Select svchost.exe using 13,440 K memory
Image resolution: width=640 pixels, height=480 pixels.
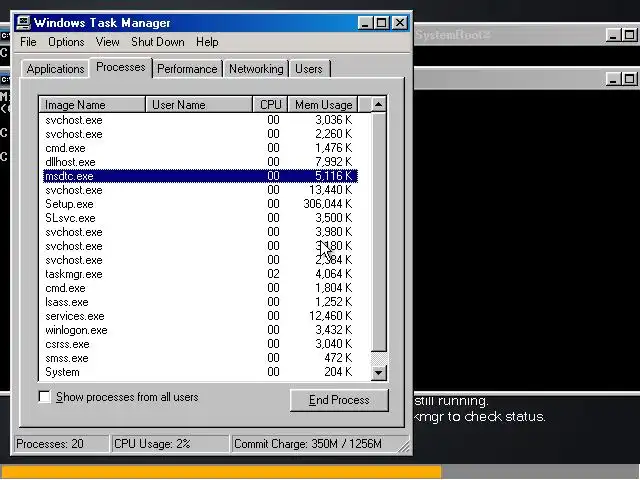click(200, 190)
